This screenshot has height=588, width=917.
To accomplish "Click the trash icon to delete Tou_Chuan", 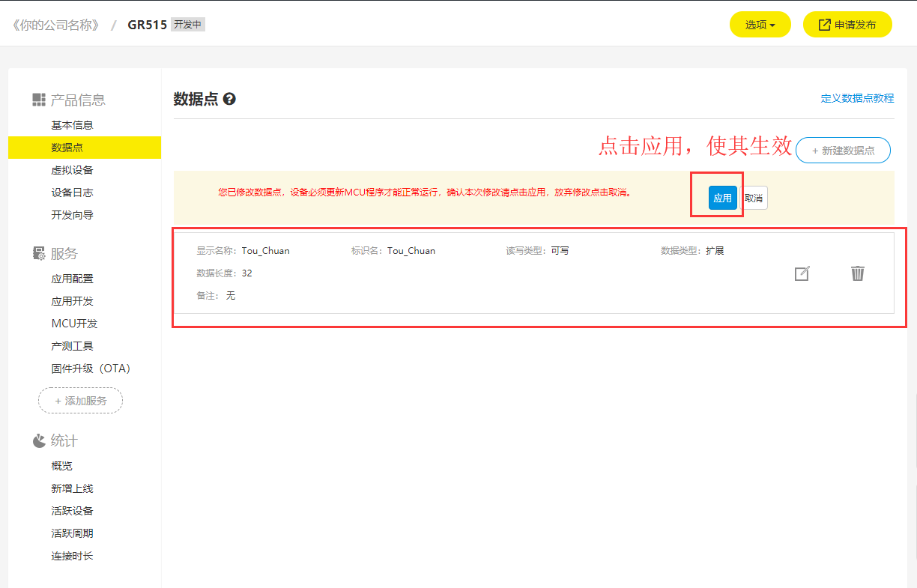I will pos(858,273).
